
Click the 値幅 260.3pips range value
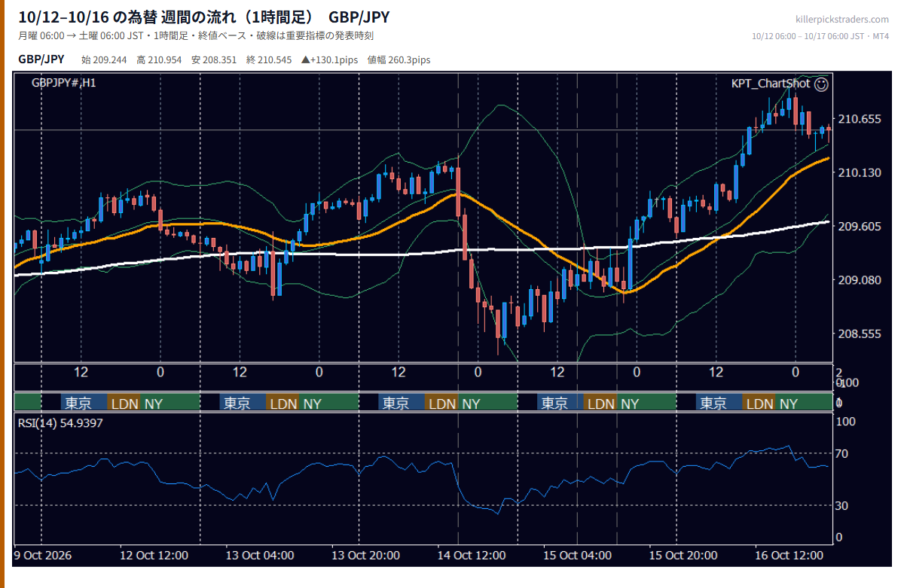pos(399,60)
